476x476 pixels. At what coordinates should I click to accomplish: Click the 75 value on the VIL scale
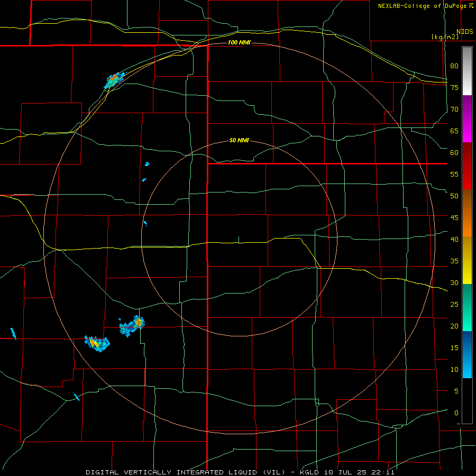454,87
